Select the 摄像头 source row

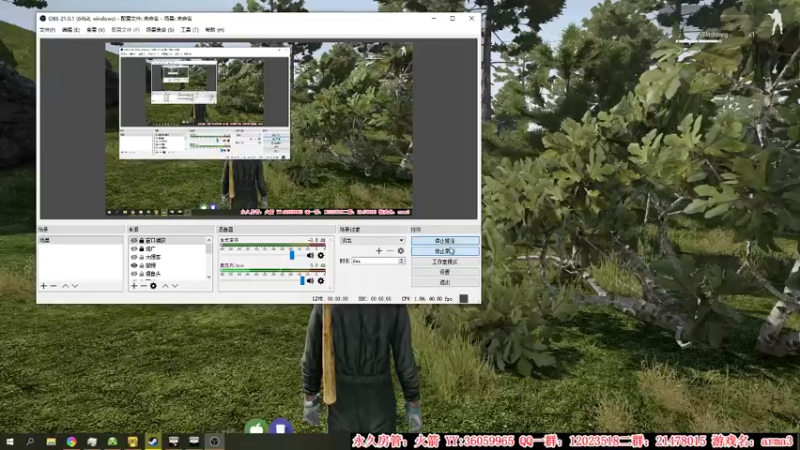[x=168, y=273]
